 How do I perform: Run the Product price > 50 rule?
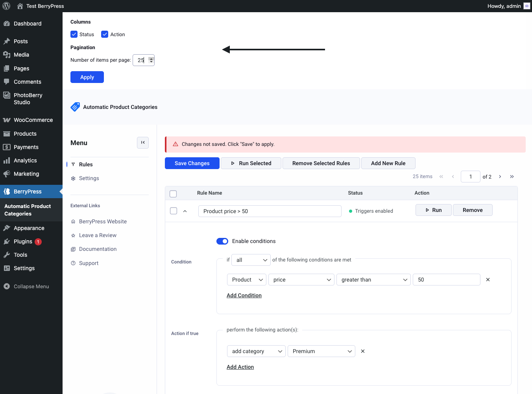[434, 210]
